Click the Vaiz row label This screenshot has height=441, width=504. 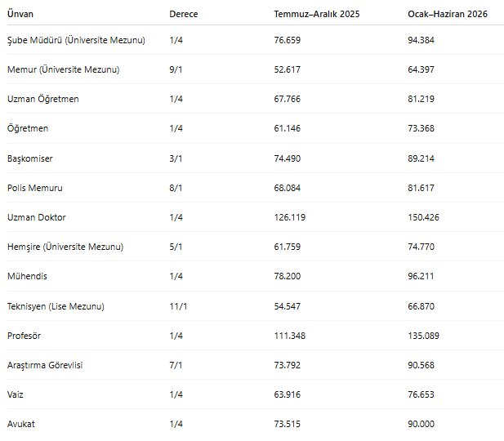16,394
